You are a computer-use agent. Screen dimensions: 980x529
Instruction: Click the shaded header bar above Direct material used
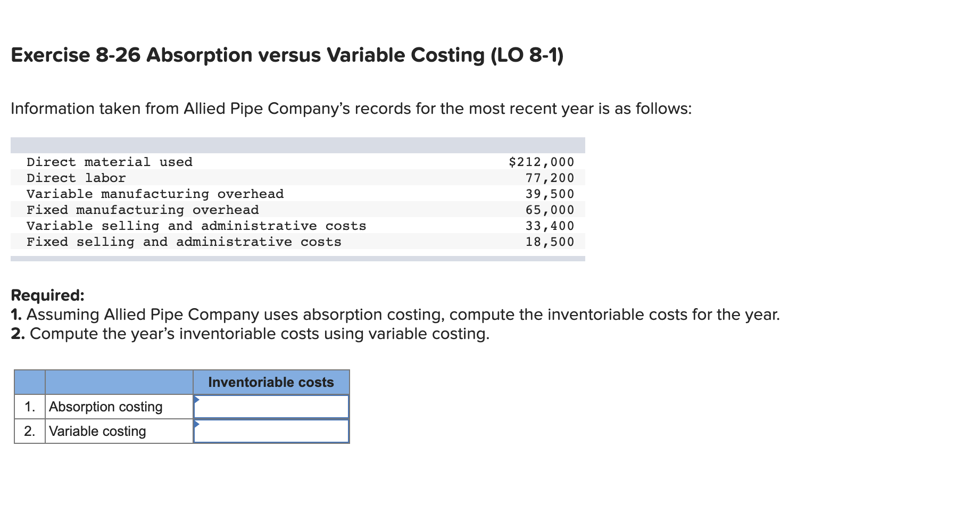pos(298,145)
